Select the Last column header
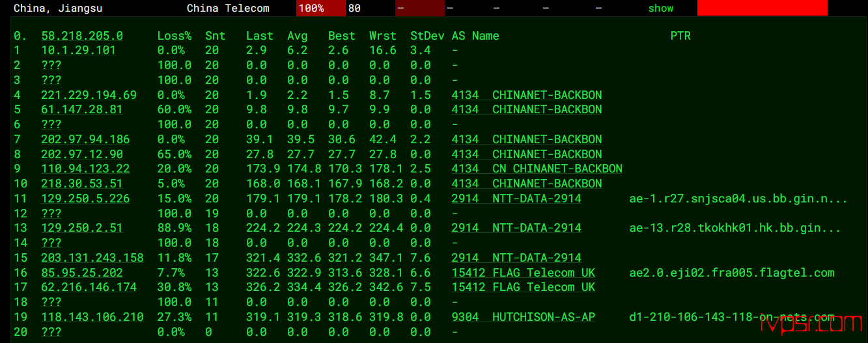Viewport: 868px width, 343px height. 260,36
